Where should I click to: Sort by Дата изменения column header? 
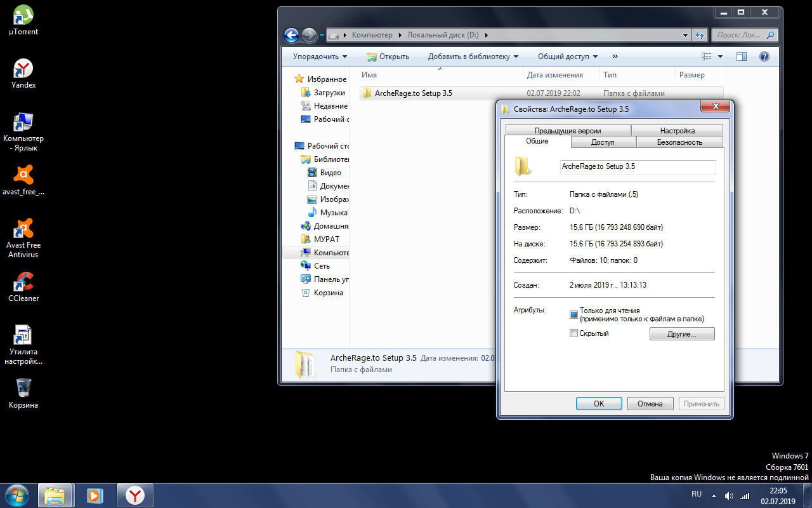click(561, 75)
